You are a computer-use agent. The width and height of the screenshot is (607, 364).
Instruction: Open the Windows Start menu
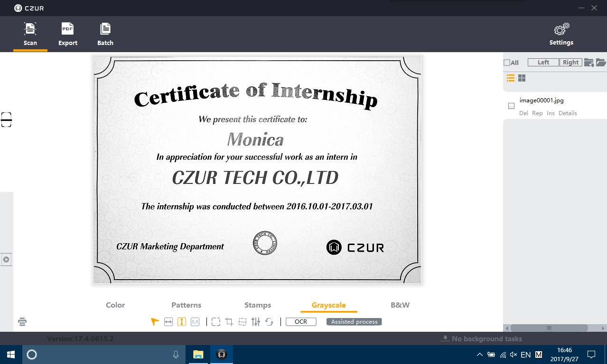pyautogui.click(x=10, y=355)
